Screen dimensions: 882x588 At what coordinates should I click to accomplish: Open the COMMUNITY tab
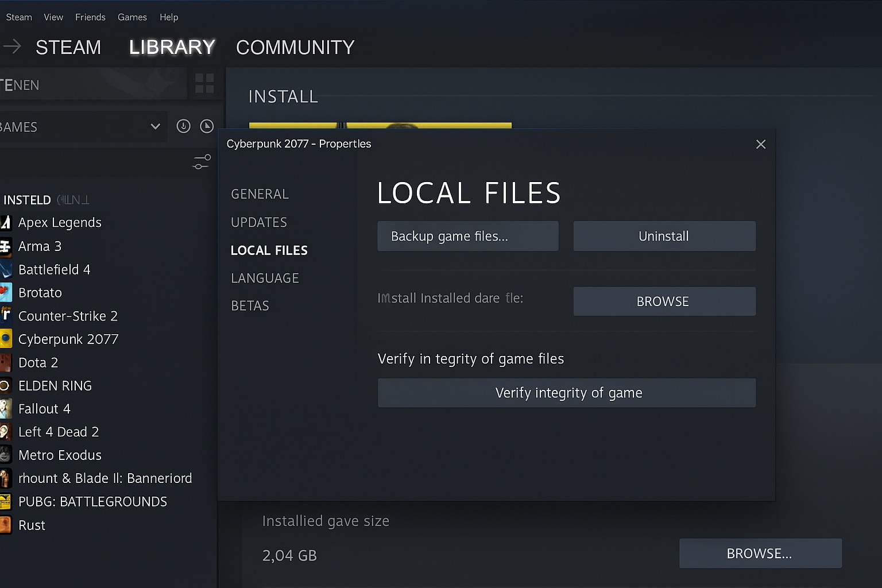pos(295,47)
